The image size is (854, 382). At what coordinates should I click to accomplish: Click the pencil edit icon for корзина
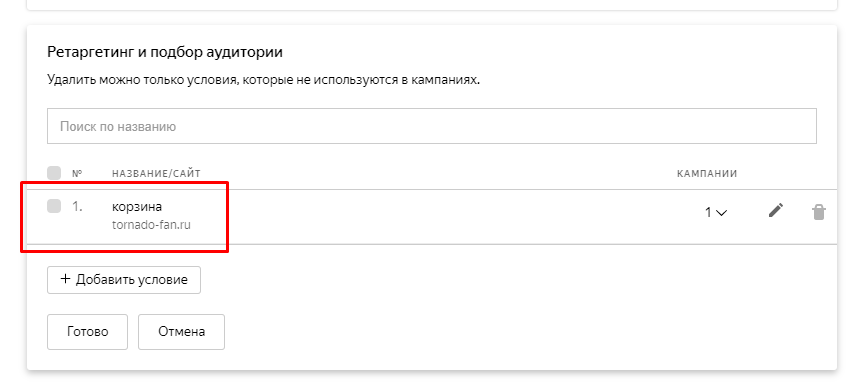click(x=776, y=210)
